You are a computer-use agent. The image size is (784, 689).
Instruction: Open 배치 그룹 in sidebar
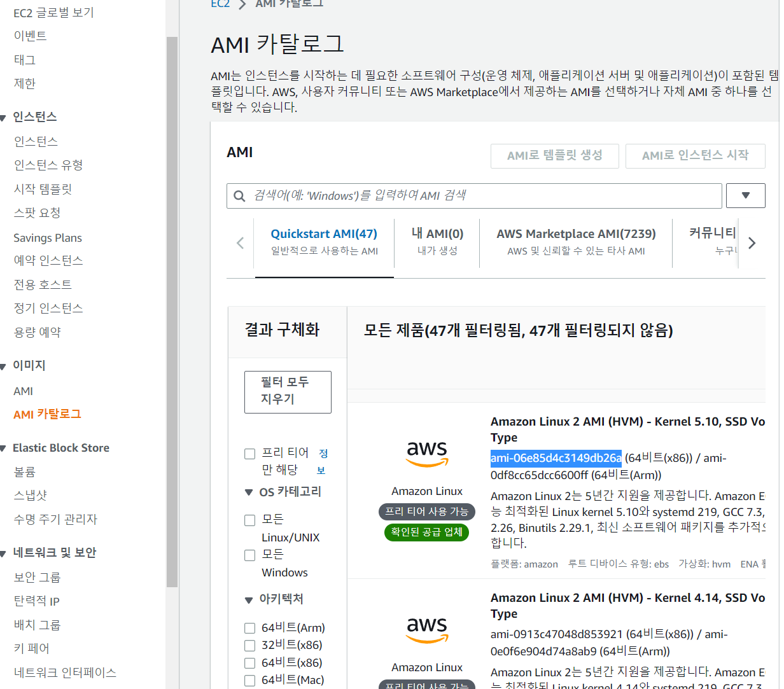pyautogui.click(x=37, y=625)
